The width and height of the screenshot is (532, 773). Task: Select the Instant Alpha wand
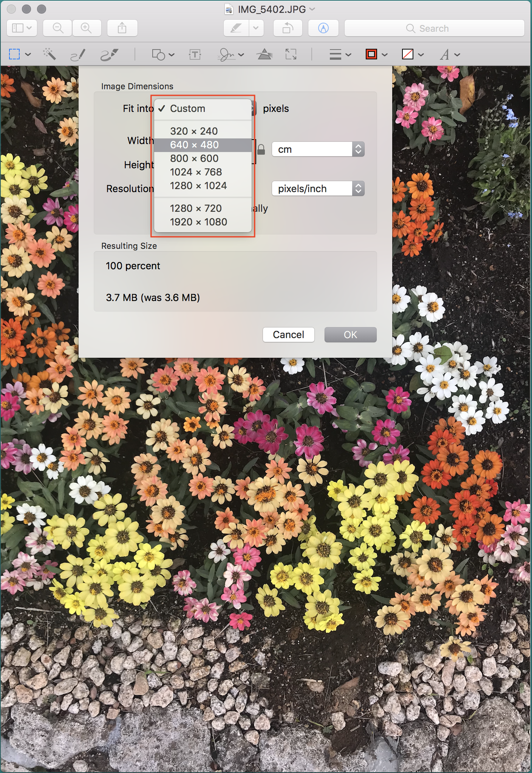[x=49, y=54]
